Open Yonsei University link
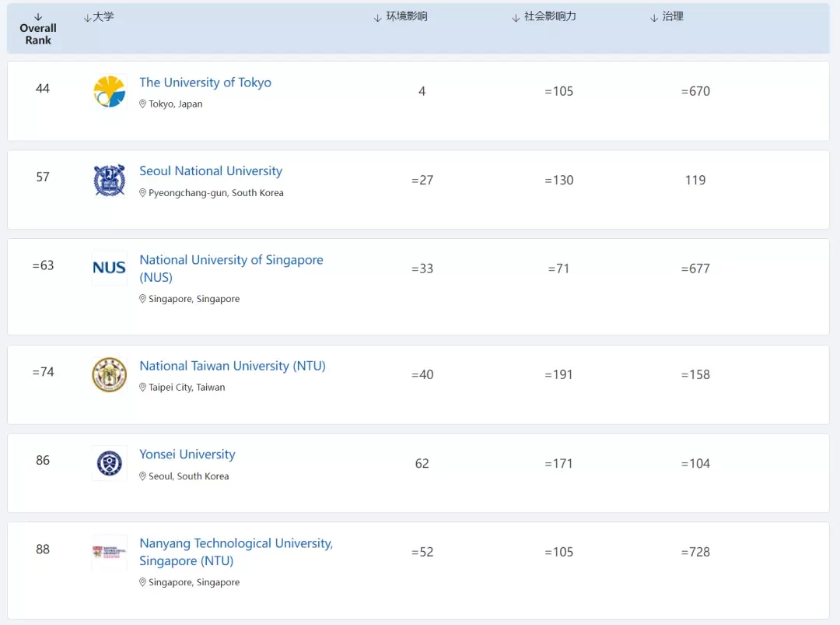Screen dimensions: 840x625 pyautogui.click(x=187, y=455)
